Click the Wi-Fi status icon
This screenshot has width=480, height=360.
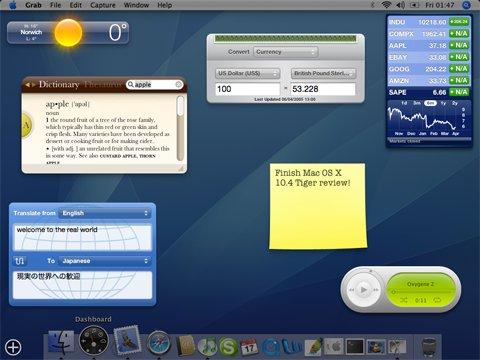pos(386,5)
